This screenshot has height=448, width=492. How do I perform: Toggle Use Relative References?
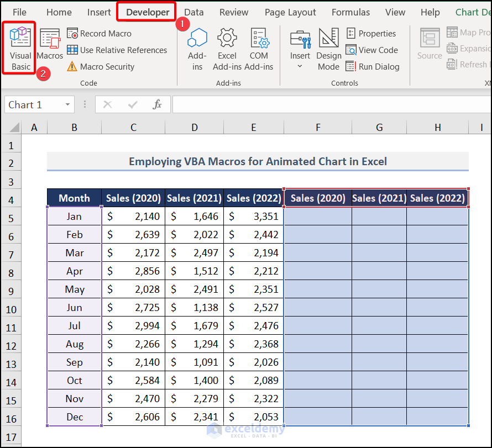click(x=117, y=50)
